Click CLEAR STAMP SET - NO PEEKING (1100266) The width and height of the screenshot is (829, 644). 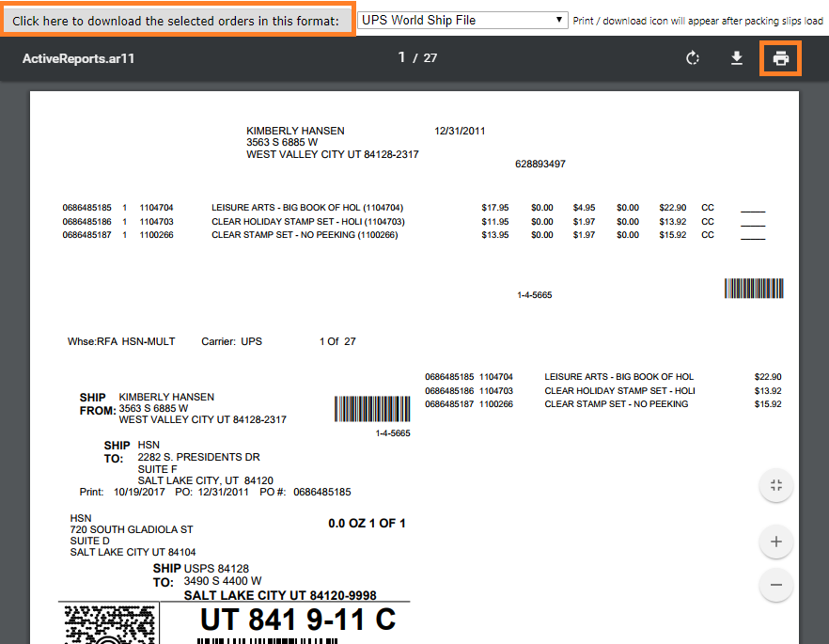pos(305,235)
